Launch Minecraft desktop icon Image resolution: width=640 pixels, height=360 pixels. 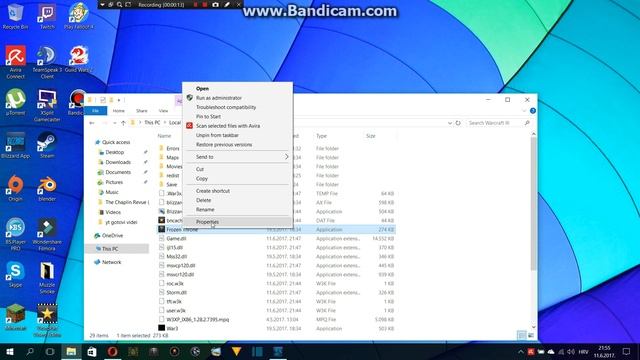(15, 318)
